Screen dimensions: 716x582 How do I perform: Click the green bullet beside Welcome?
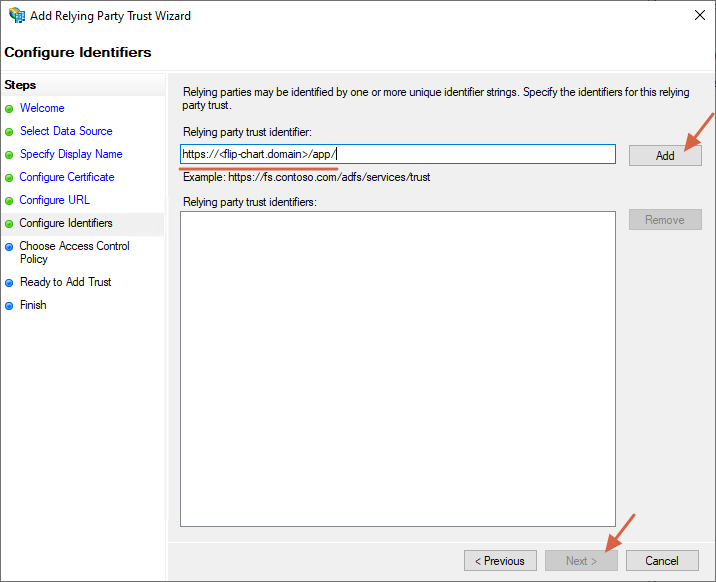point(9,109)
